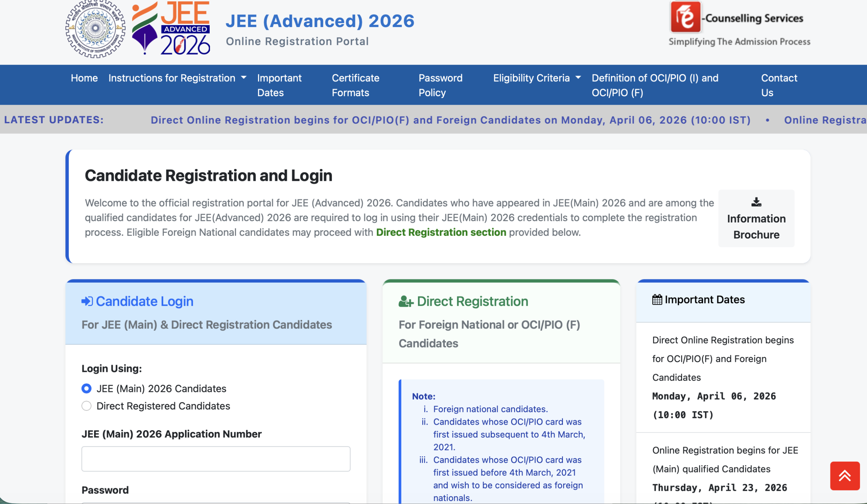Click the 'Login Using:' label

(x=111, y=369)
